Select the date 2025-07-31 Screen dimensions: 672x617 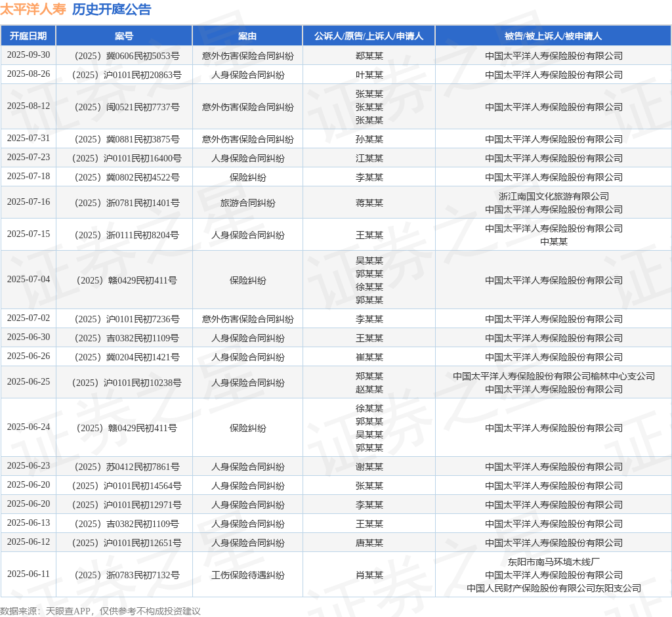(28, 138)
